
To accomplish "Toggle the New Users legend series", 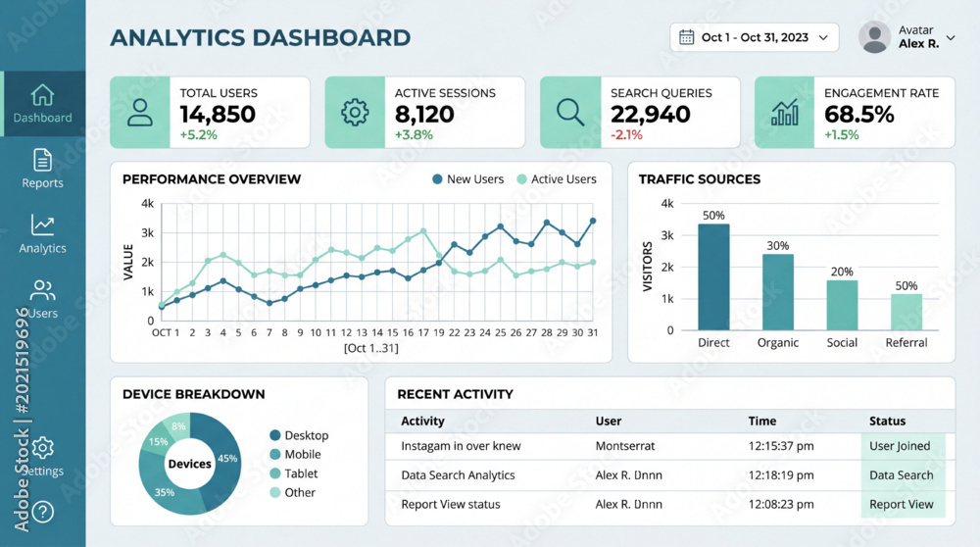I will click(468, 179).
